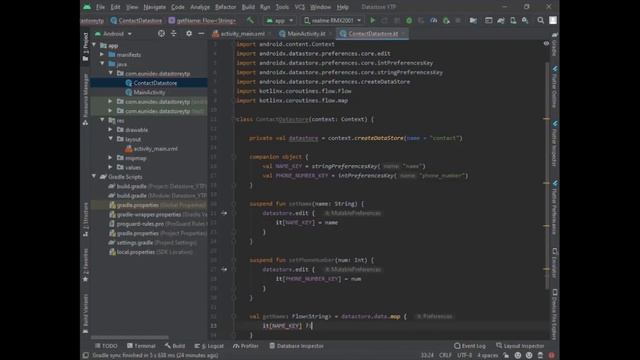Collapse the app module tree node
640x360 pixels.
pyautogui.click(x=95, y=45)
